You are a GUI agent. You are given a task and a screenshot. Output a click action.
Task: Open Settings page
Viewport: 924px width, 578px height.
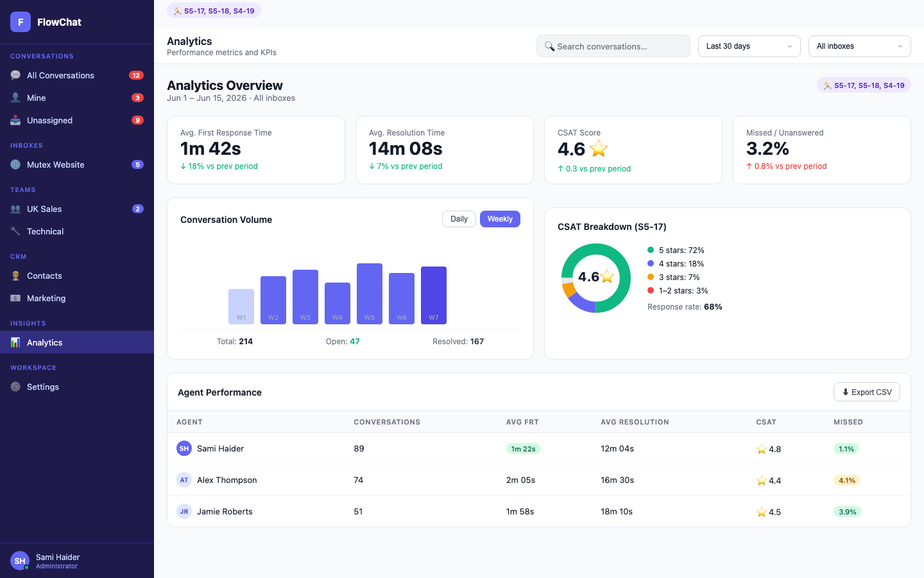pyautogui.click(x=77, y=387)
